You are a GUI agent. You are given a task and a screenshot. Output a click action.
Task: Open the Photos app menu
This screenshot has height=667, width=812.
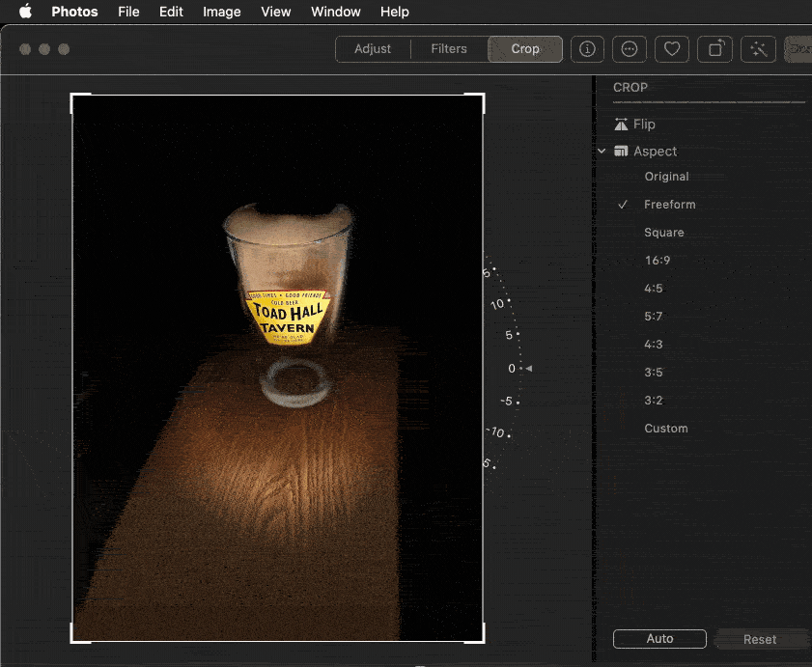click(74, 12)
